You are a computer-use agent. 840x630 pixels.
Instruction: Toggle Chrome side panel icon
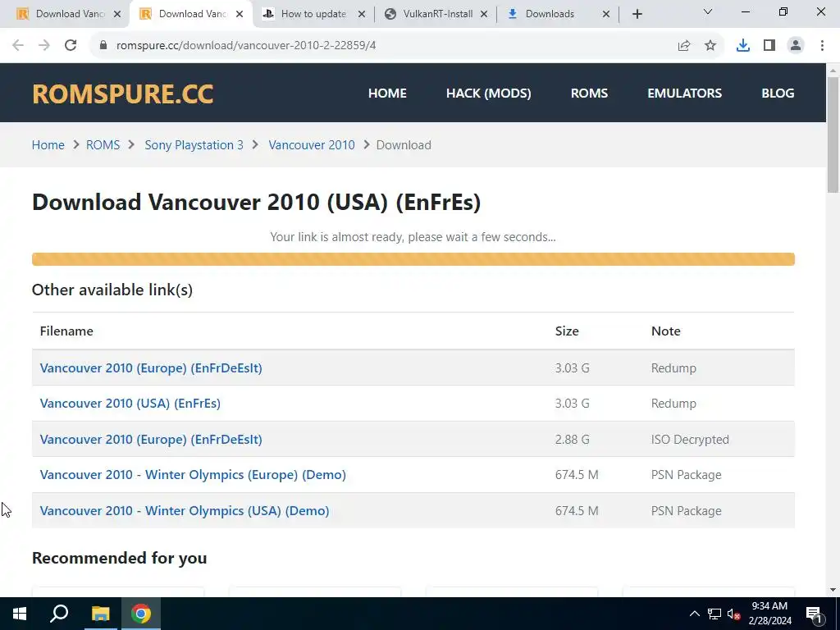[x=769, y=46]
